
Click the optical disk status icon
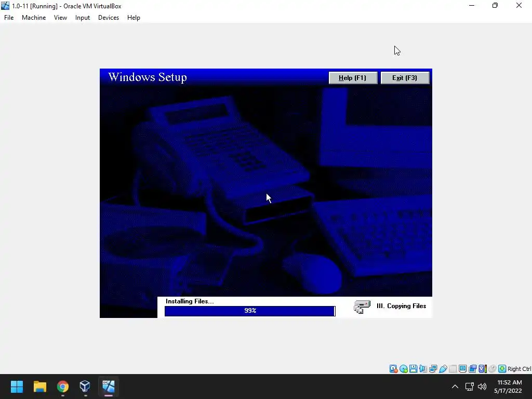click(403, 369)
